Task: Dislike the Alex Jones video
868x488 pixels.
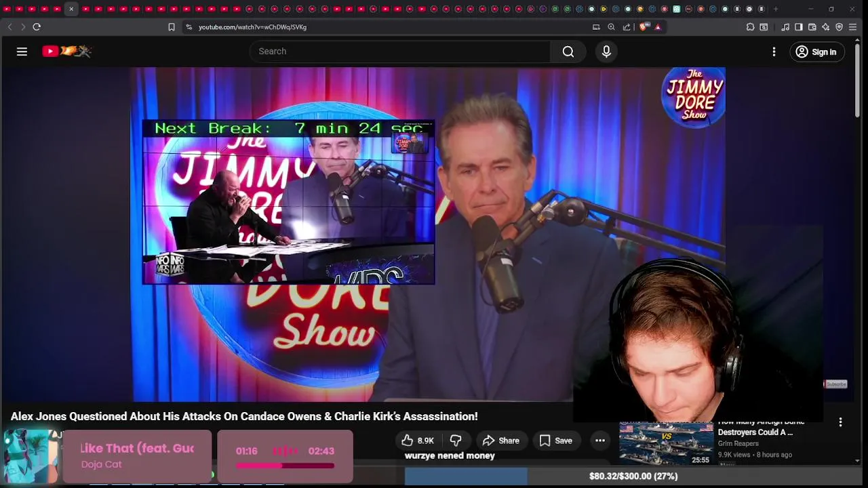Action: 456,441
